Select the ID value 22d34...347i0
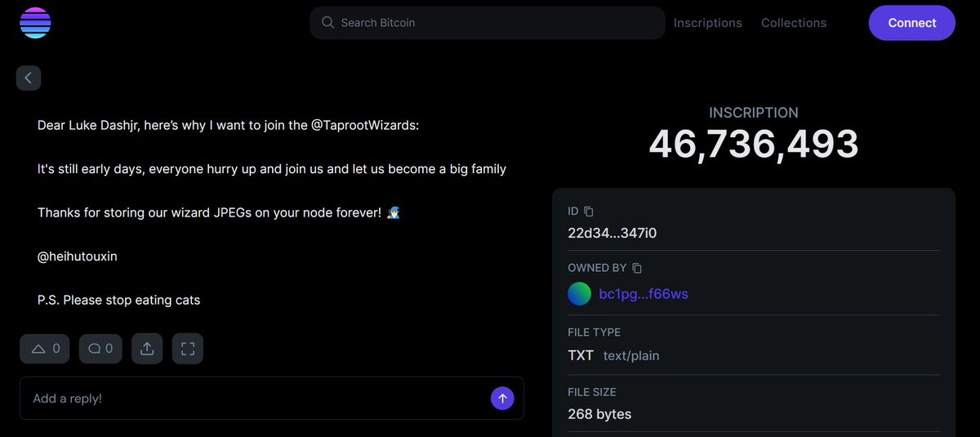Viewport: 980px width, 437px height. coord(612,233)
